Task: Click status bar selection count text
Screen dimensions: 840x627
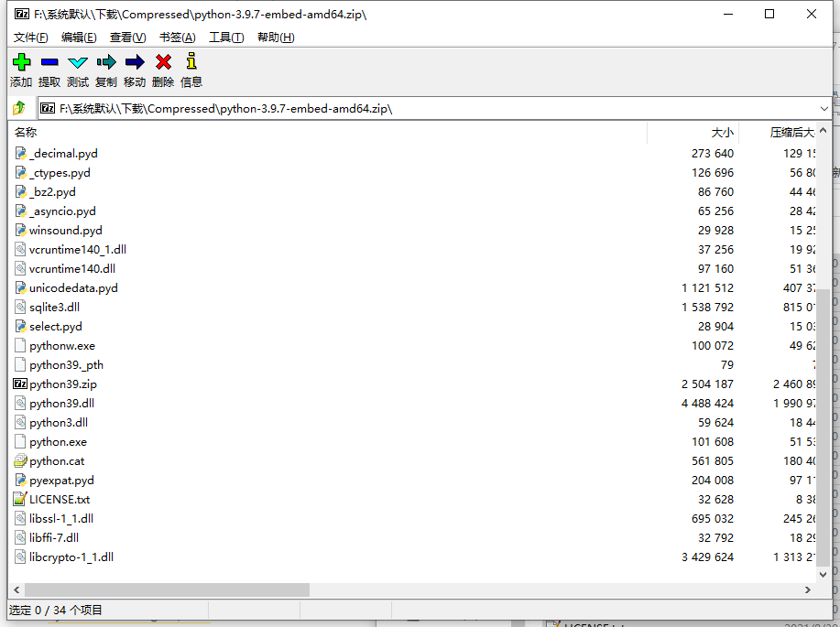Action: pyautogui.click(x=55, y=610)
